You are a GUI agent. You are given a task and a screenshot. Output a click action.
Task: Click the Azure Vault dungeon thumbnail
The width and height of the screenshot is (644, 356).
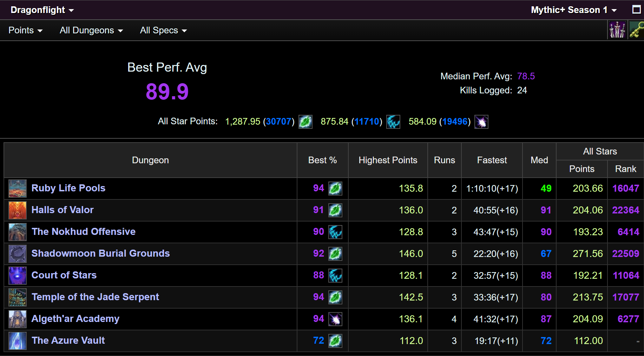click(18, 341)
